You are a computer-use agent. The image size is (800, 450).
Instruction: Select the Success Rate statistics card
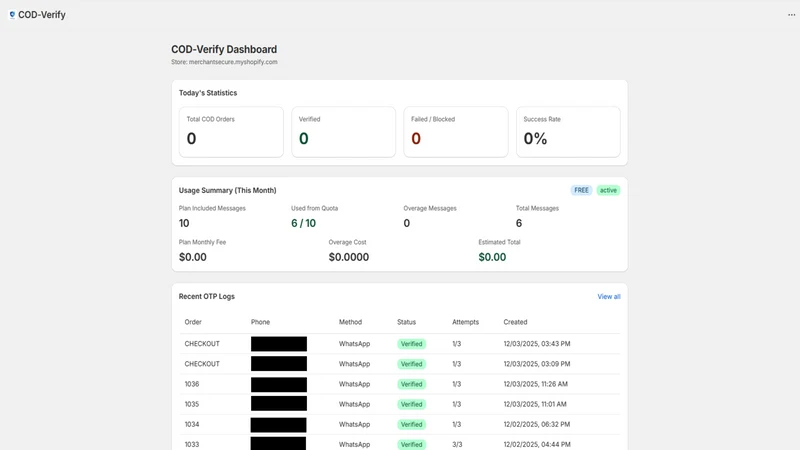(x=568, y=132)
